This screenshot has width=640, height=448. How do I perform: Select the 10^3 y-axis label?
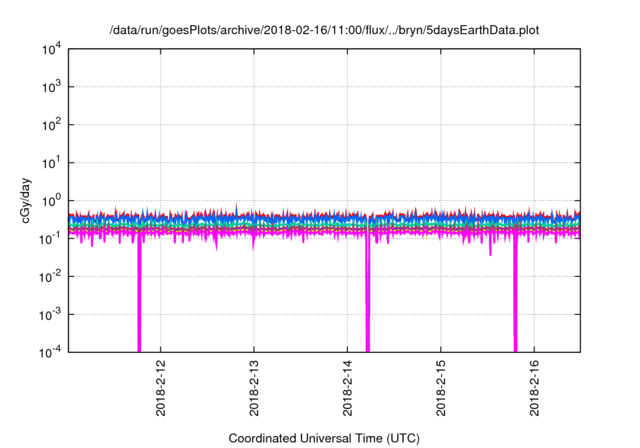click(52, 87)
